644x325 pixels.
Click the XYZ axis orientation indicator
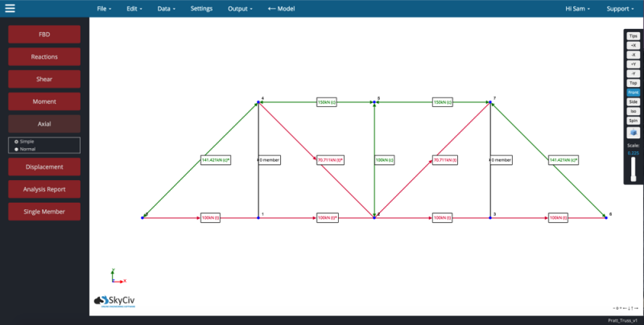click(x=118, y=276)
